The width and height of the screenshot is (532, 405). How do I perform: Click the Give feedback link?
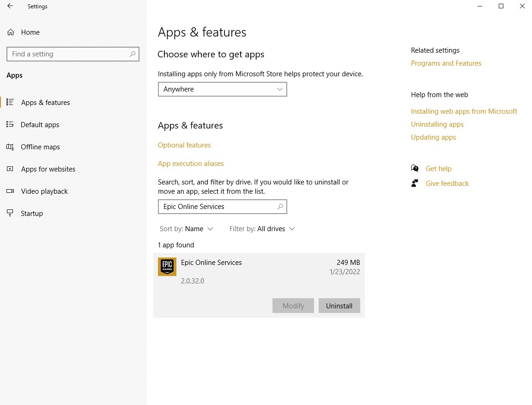point(447,184)
